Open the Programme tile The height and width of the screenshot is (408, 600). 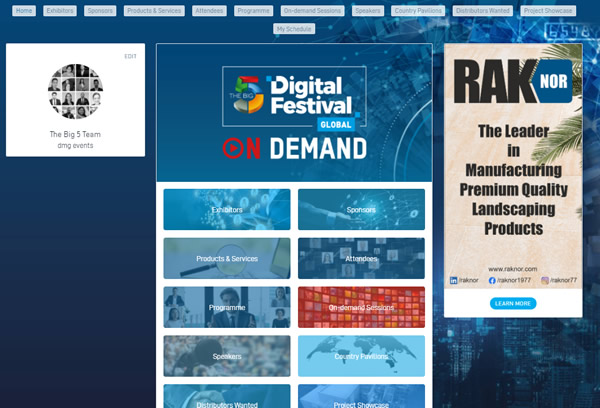click(227, 307)
